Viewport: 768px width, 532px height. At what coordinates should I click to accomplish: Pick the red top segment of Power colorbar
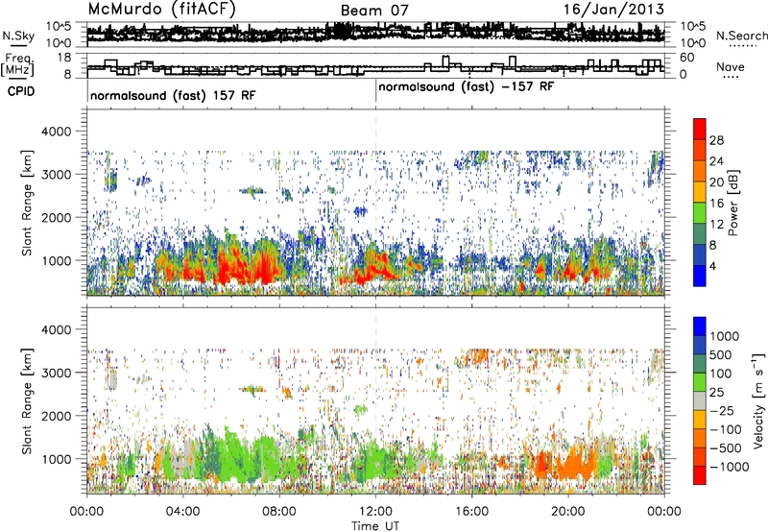coord(700,129)
